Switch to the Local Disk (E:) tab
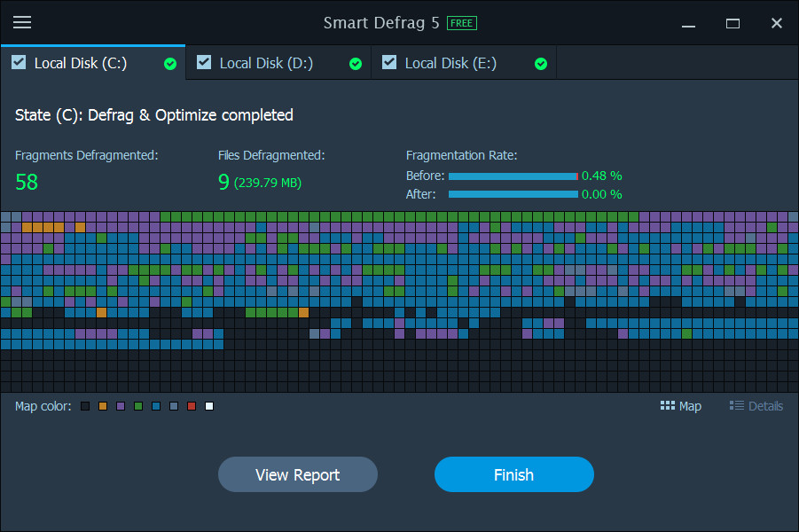Viewport: 799px width, 532px height. tap(464, 63)
